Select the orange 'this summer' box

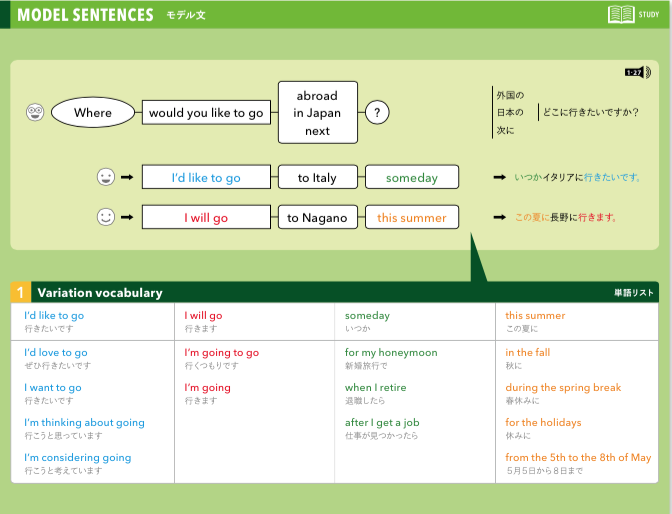[412, 217]
